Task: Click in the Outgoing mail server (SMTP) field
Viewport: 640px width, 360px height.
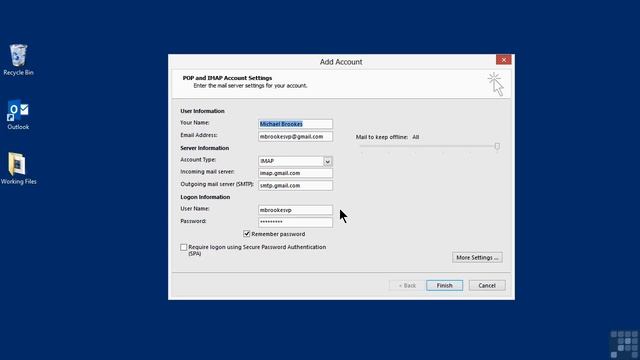Action: point(296,185)
